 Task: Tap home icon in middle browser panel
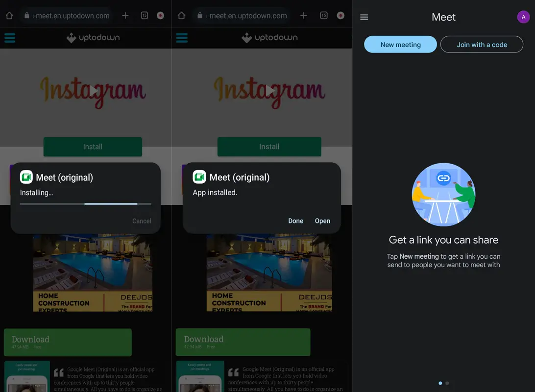pos(181,16)
